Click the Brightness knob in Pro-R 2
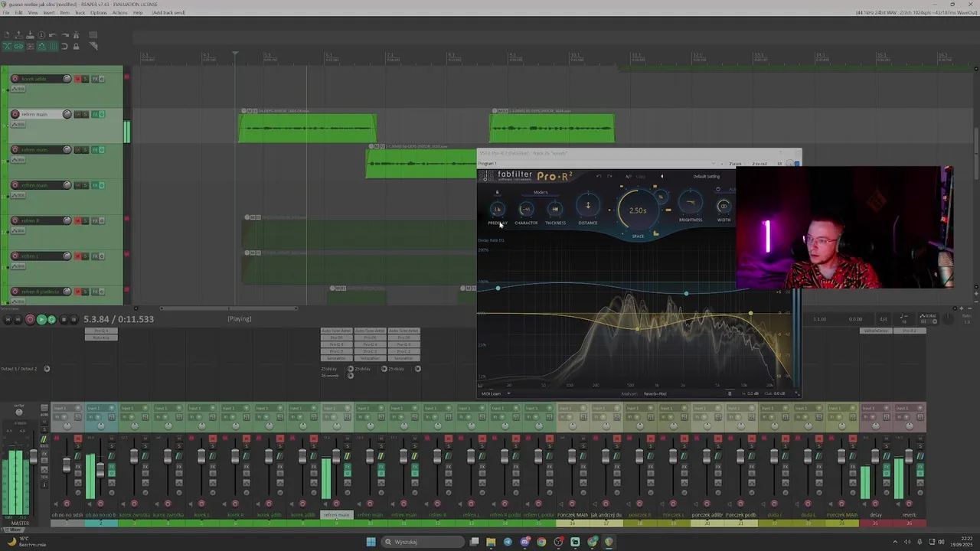The width and height of the screenshot is (980, 551). click(x=691, y=203)
